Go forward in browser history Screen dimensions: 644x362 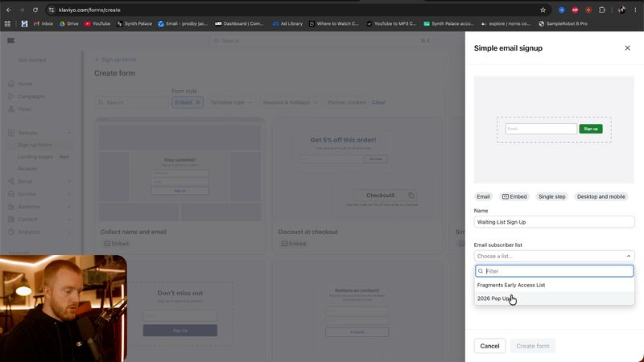(x=23, y=10)
